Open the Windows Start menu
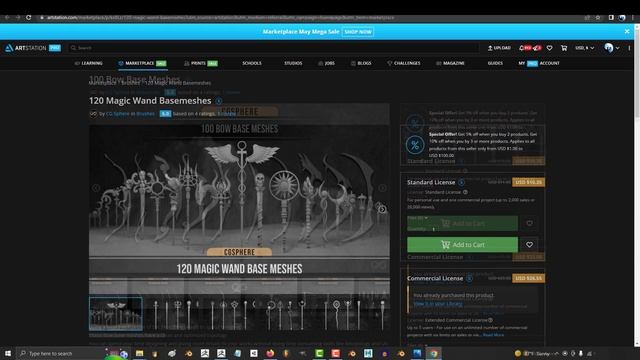640x360 pixels. coord(8,353)
